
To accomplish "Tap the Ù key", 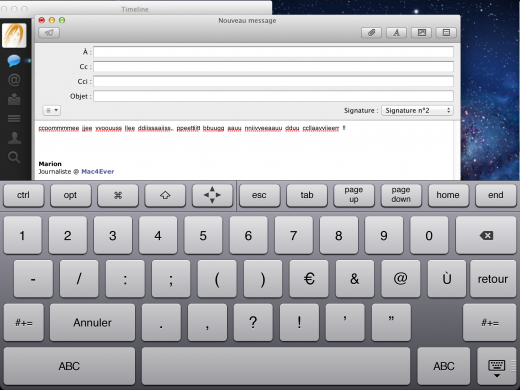I will [x=447, y=279].
